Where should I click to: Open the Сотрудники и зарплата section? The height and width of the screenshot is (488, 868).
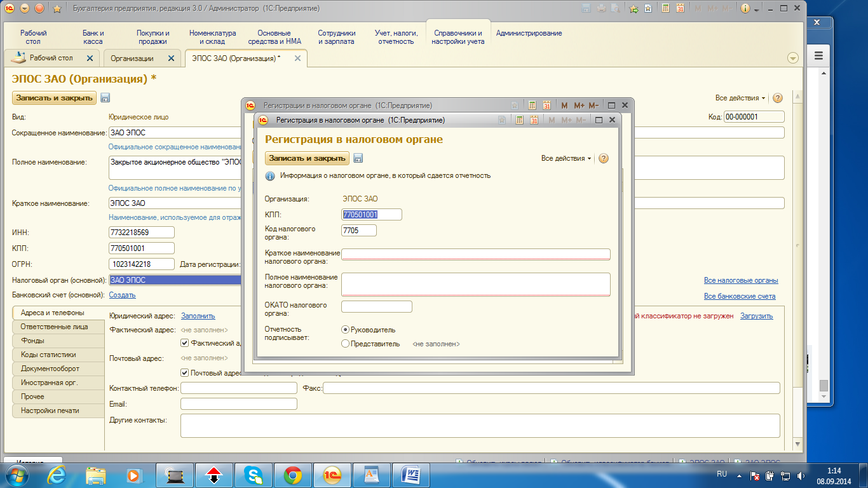(x=337, y=37)
